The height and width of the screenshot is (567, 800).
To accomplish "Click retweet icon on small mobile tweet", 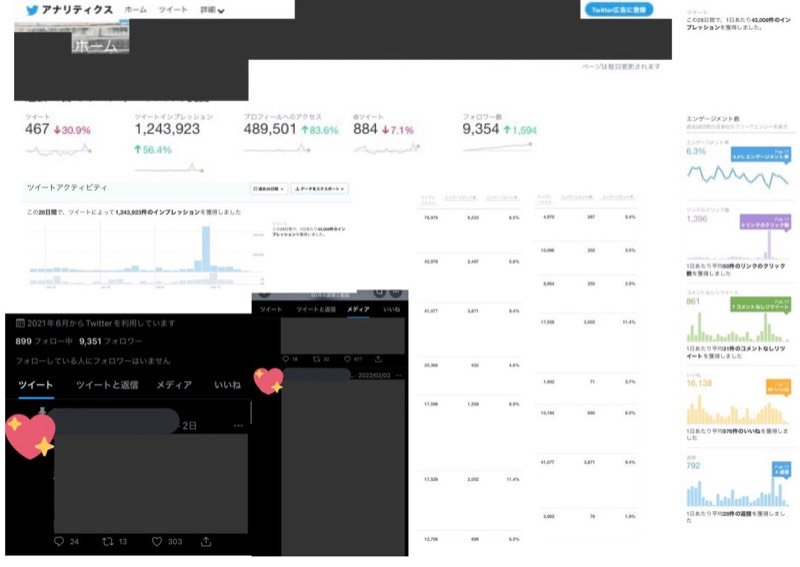I will 316,359.
